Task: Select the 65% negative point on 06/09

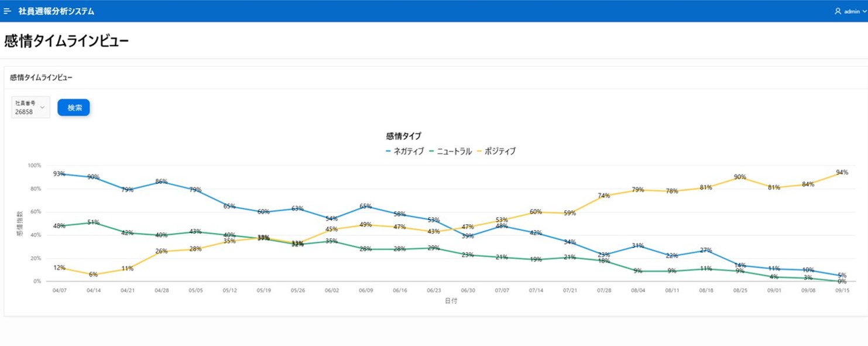Action: click(x=365, y=206)
